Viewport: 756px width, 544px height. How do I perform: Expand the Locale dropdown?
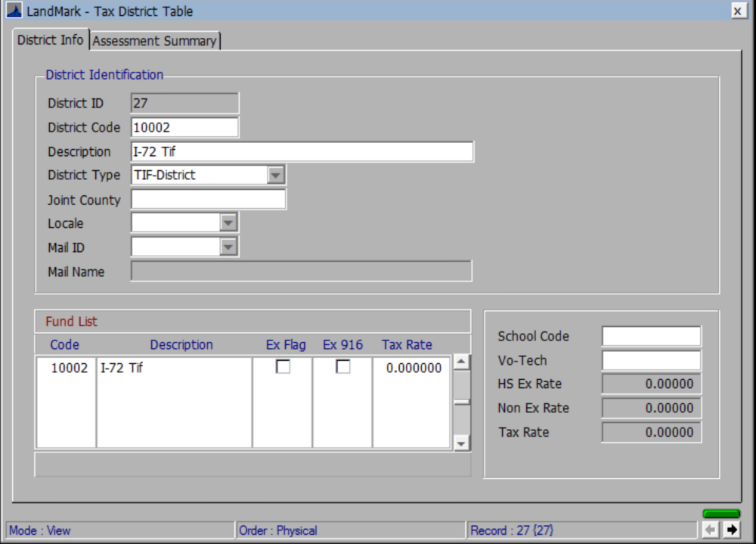[x=229, y=223]
